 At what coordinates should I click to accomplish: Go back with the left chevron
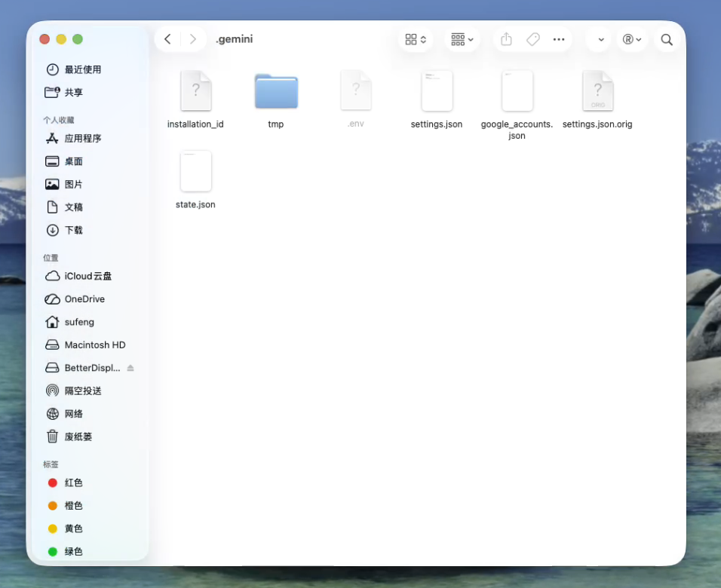167,39
